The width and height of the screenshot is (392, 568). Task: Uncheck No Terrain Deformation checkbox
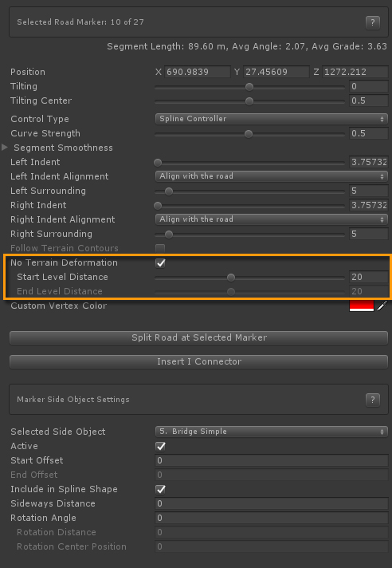(160, 263)
